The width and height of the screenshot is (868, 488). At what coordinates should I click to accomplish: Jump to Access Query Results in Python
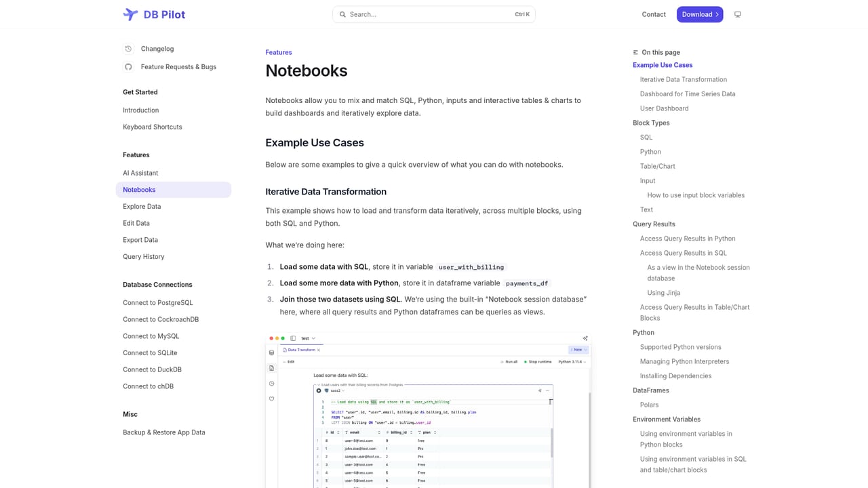[x=688, y=239]
